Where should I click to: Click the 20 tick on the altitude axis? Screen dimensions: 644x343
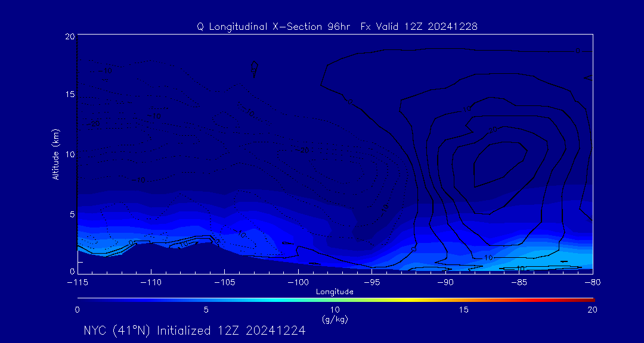pos(69,36)
